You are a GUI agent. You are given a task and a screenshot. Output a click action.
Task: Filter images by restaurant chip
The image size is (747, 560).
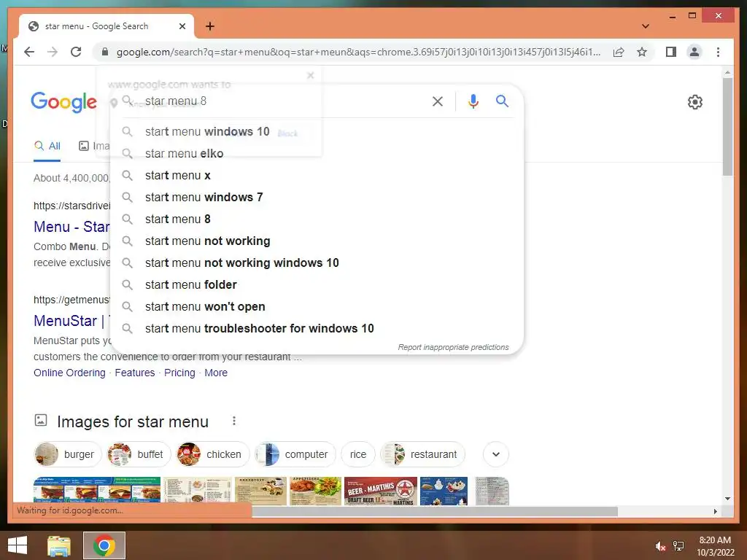click(422, 454)
